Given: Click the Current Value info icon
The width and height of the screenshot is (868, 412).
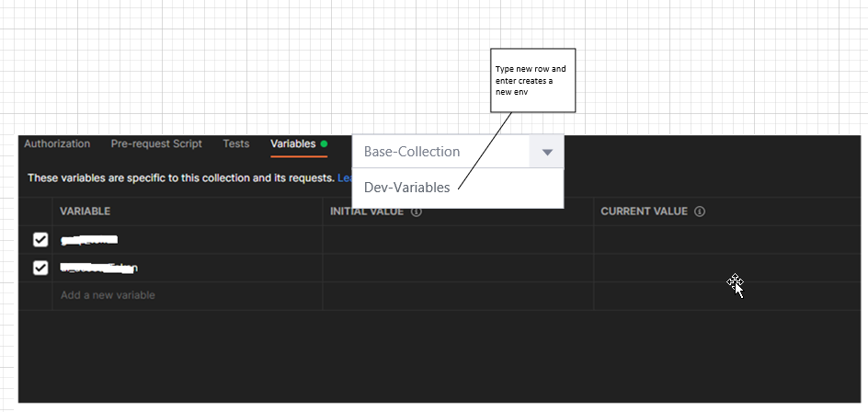Looking at the screenshot, I should click(x=700, y=212).
